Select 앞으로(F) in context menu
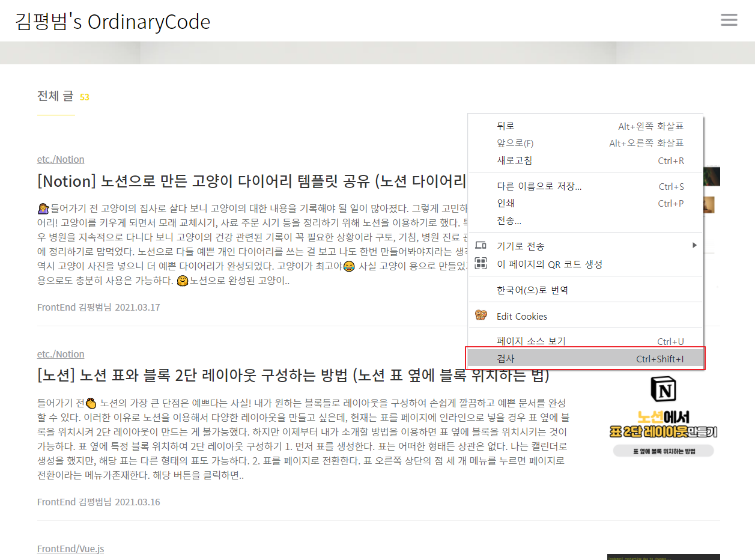The image size is (755, 560). click(586, 143)
